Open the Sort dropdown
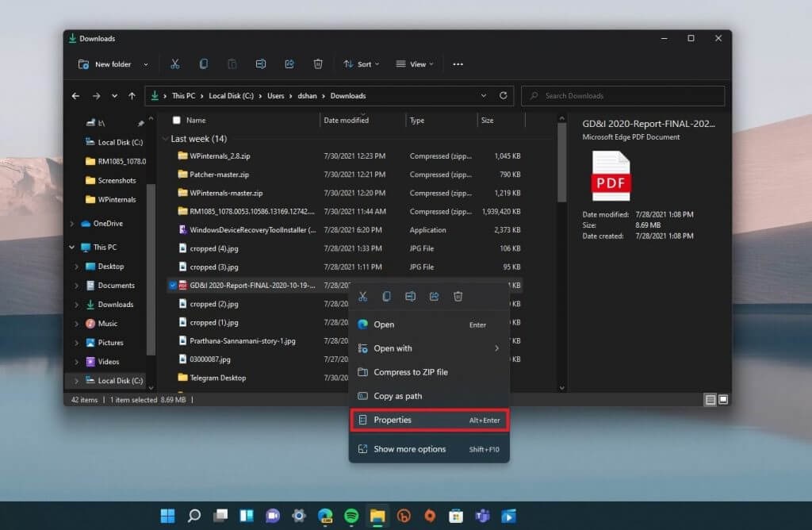Screen dimensions: 812x530 tap(362, 64)
